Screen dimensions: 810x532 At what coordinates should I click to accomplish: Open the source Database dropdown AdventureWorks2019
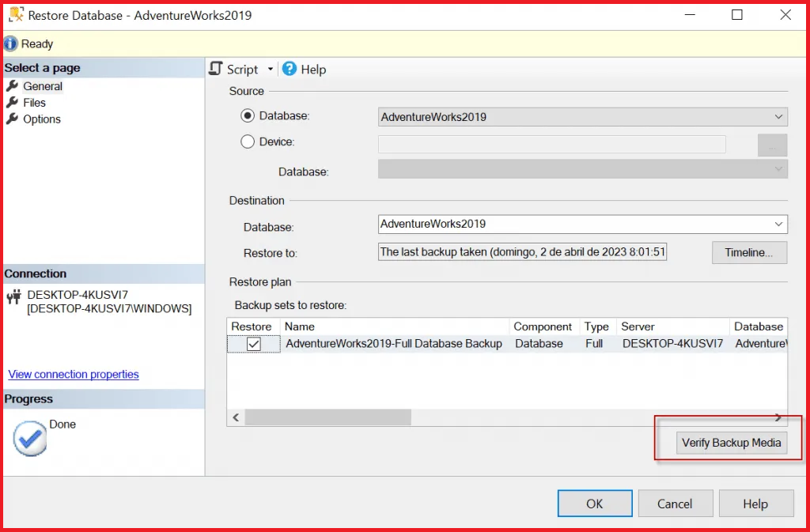pyautogui.click(x=583, y=117)
